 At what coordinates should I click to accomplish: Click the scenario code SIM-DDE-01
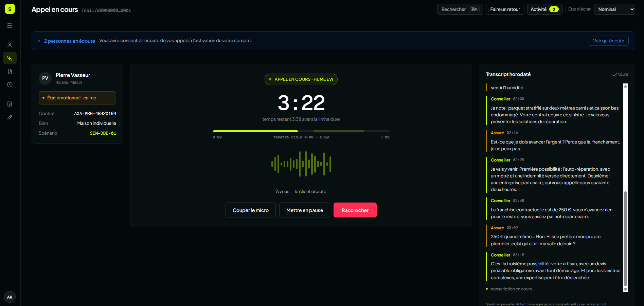pos(103,133)
